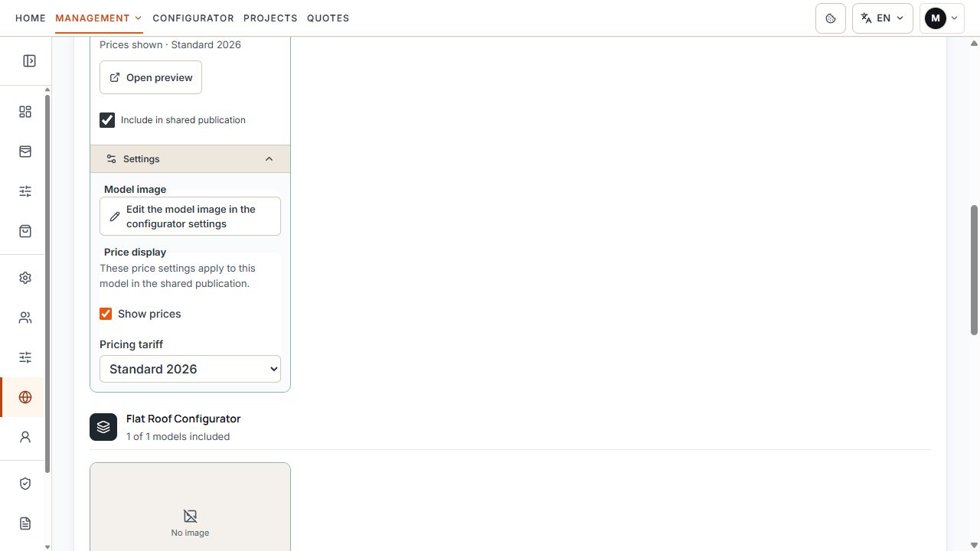
Task: Click the page vertical scrollbar thumb
Action: click(974, 269)
